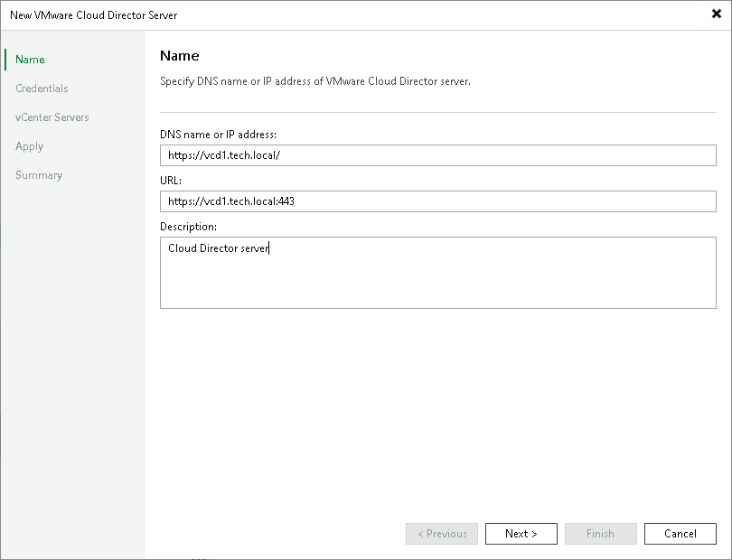The image size is (732, 560).
Task: Go to the Credentials step
Action: tap(42, 89)
